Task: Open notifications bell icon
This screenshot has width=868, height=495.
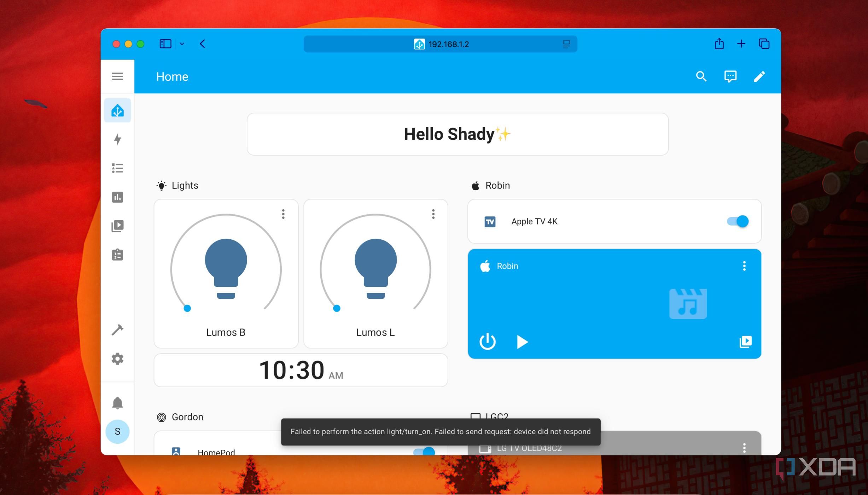Action: coord(117,403)
